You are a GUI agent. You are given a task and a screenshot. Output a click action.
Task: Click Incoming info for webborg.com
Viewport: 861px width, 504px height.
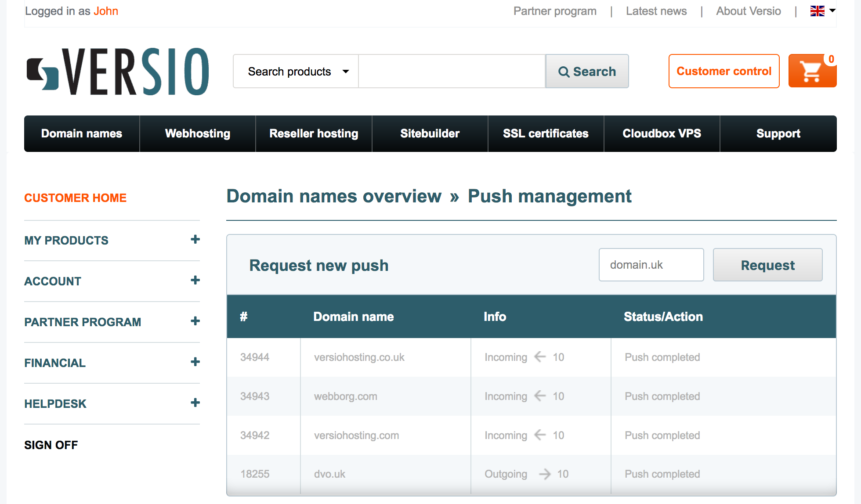coord(524,396)
